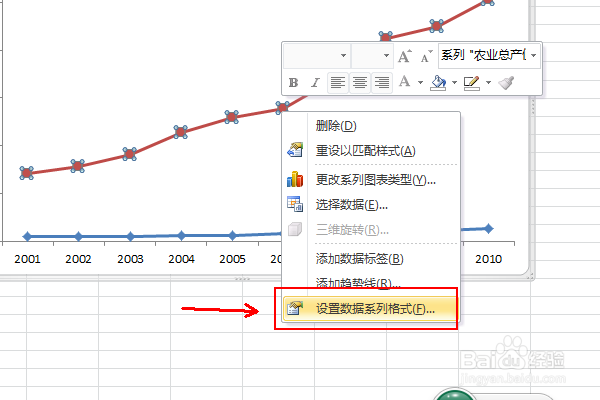Click the 2001 axis label
The image size is (600, 400).
[27, 259]
